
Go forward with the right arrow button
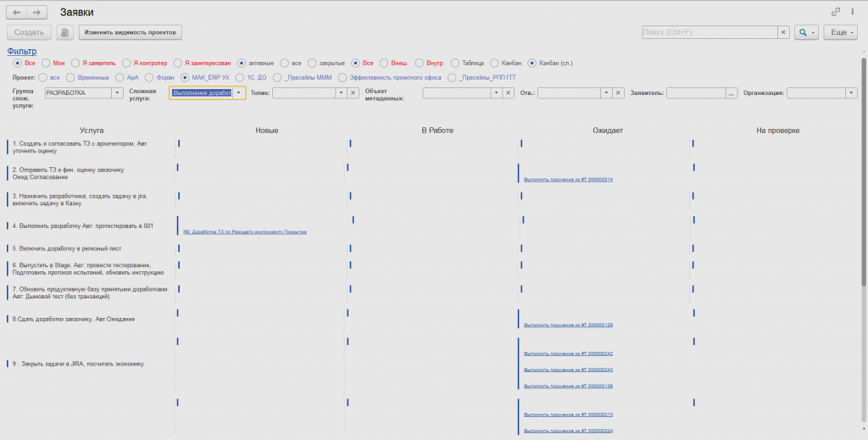tap(36, 12)
